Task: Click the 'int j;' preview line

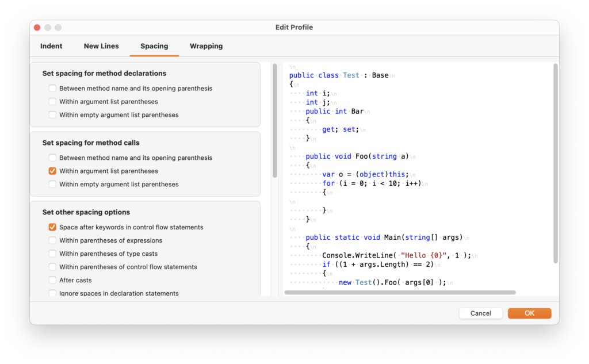Action: (318, 102)
